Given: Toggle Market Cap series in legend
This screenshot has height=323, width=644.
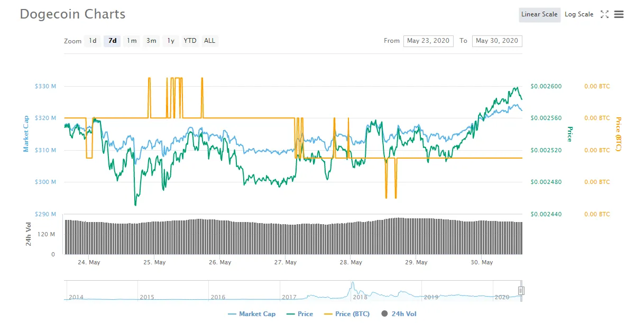Looking at the screenshot, I should click(252, 314).
